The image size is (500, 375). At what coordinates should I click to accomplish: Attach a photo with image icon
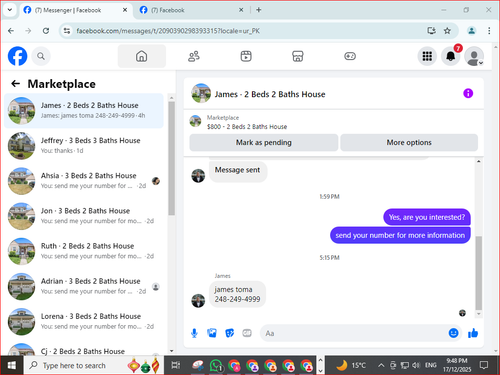pos(212,333)
